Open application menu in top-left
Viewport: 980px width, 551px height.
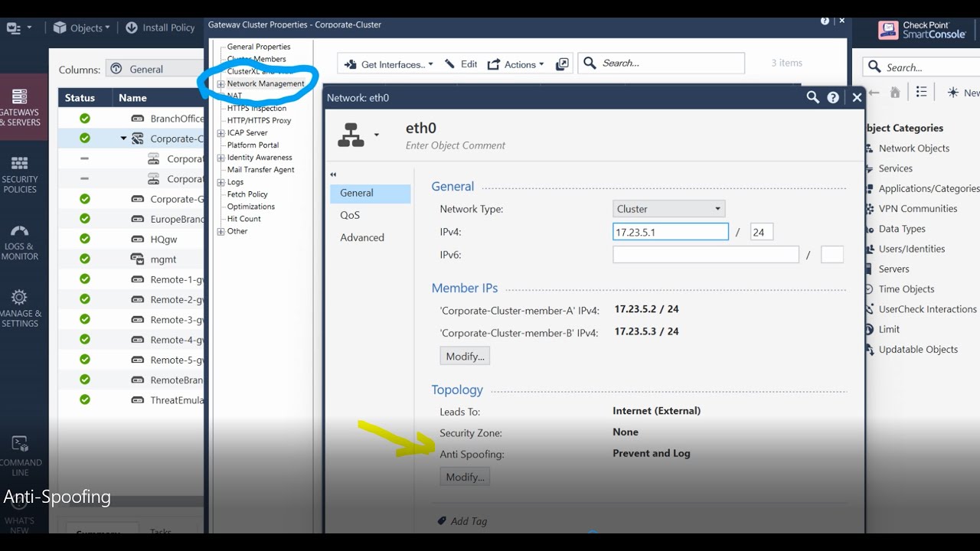[x=18, y=28]
